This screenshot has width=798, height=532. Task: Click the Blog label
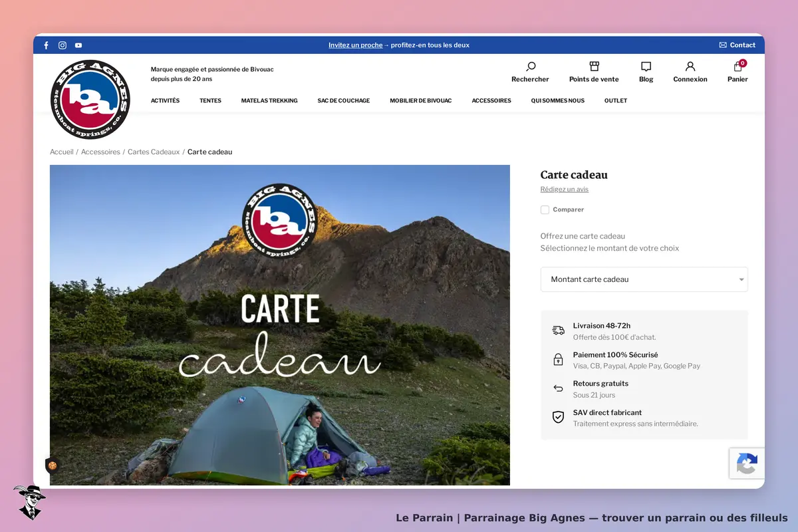[646, 79]
